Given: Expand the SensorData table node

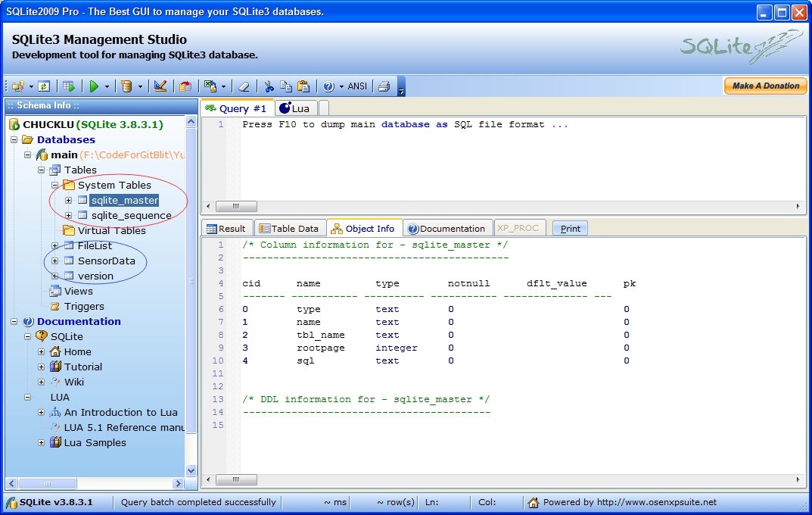Looking at the screenshot, I should click(x=55, y=261).
